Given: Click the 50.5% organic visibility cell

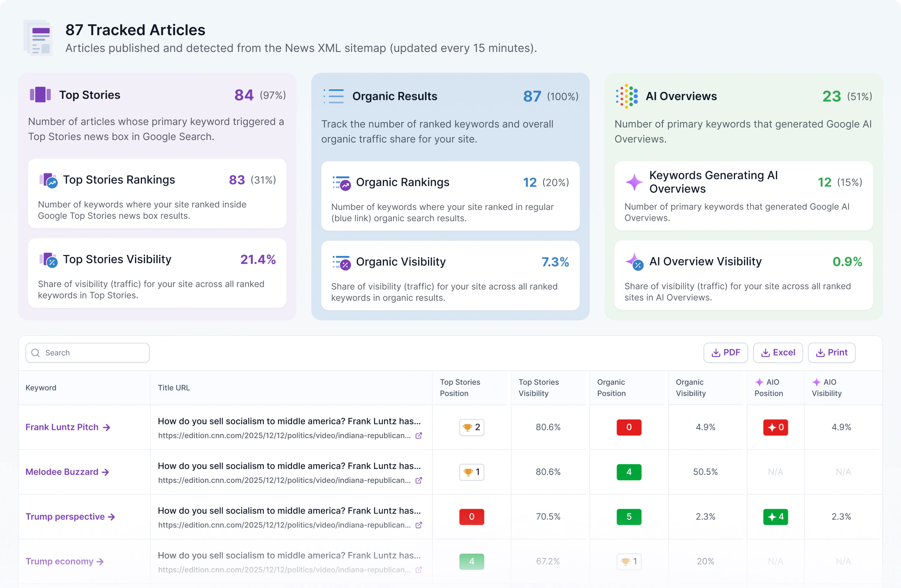Looking at the screenshot, I should pos(705,472).
